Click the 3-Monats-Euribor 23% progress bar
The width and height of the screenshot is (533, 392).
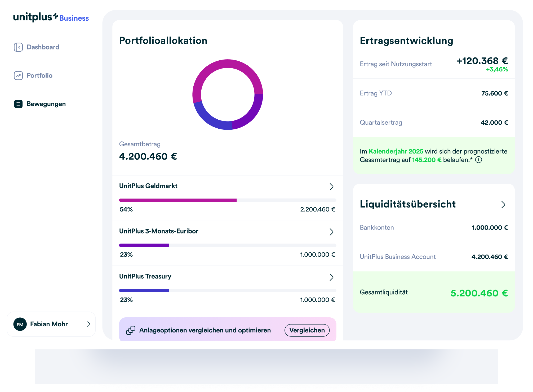pos(228,245)
